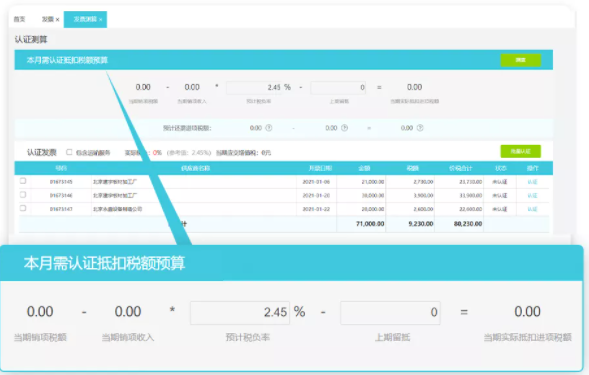Click the 操作 column header
The image size is (589, 375).
coord(533,168)
